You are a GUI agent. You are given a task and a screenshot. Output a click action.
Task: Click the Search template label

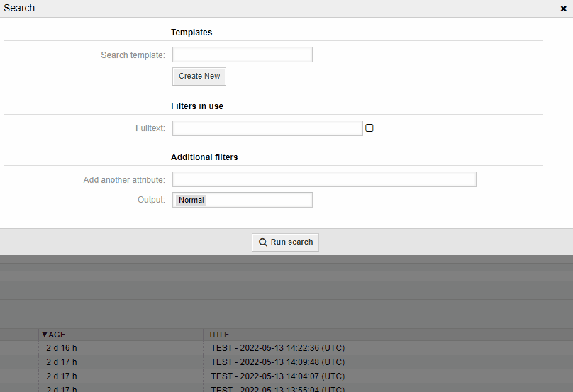pyautogui.click(x=133, y=55)
